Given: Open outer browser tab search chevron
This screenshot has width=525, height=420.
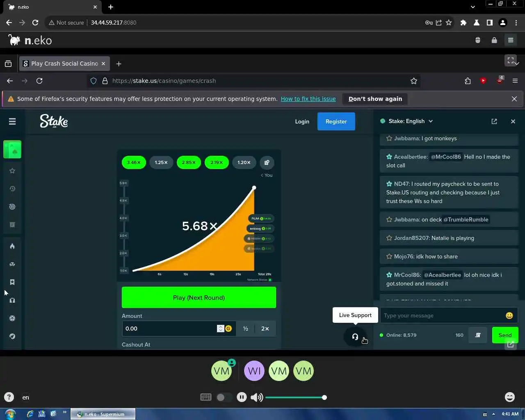Looking at the screenshot, I should tap(473, 7).
